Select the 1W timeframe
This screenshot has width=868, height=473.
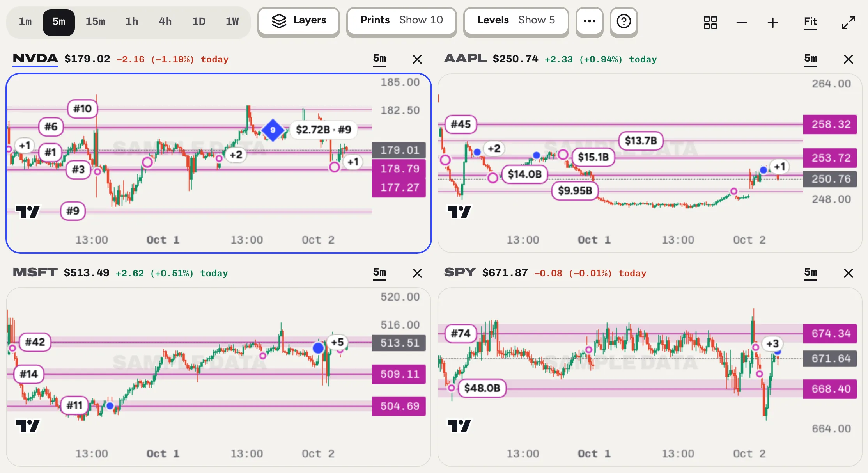coord(232,21)
